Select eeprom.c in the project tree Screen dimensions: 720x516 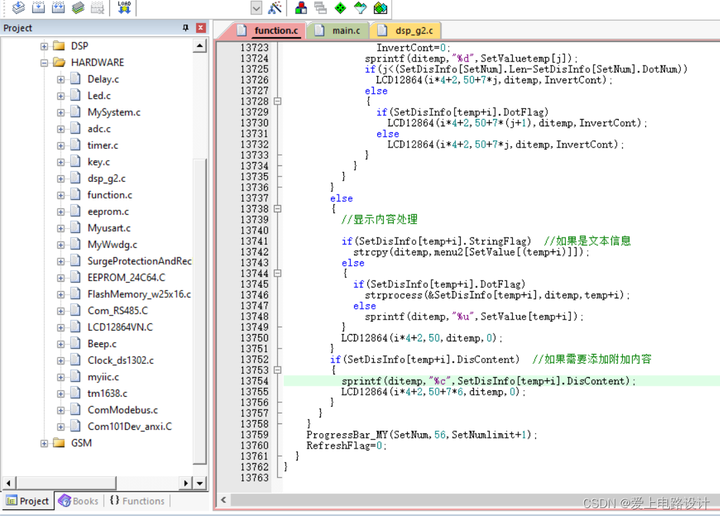[108, 211]
